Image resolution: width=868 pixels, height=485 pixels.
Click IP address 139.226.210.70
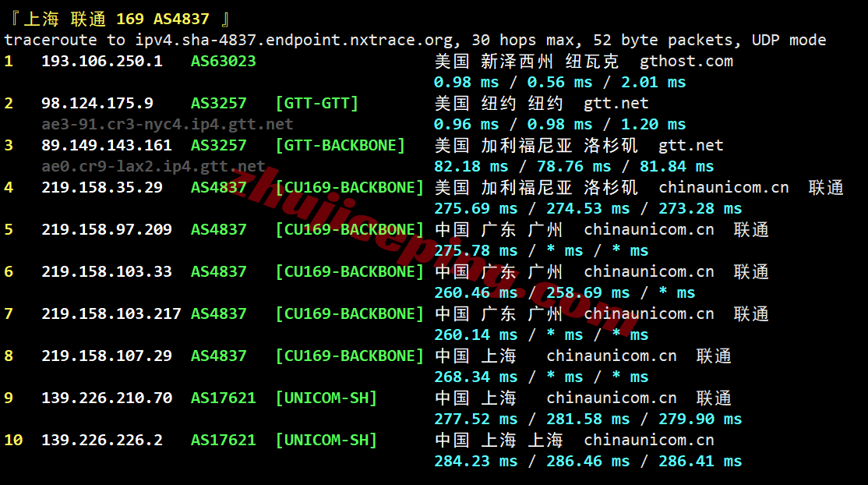click(107, 398)
